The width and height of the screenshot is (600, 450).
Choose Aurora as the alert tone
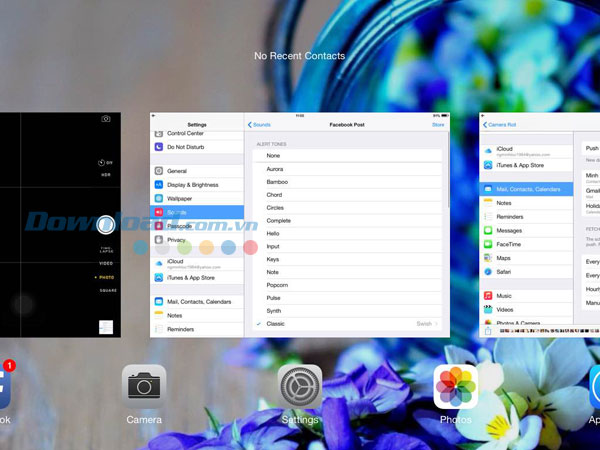pos(275,169)
